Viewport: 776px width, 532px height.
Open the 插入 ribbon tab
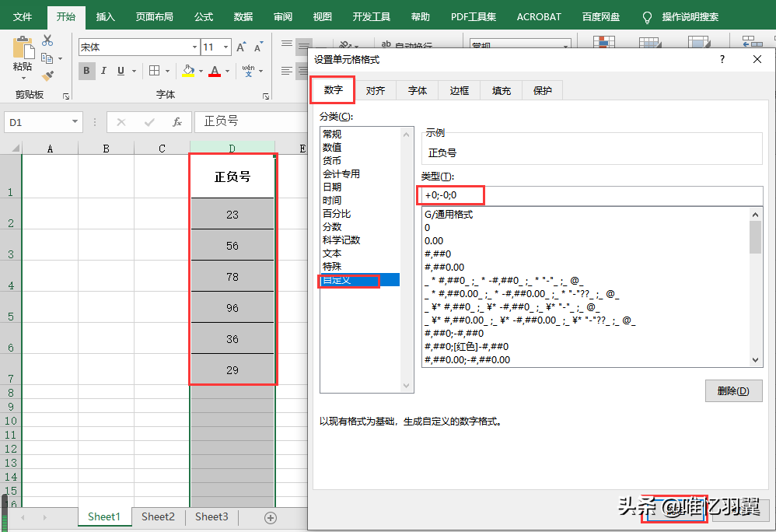pyautogui.click(x=106, y=17)
